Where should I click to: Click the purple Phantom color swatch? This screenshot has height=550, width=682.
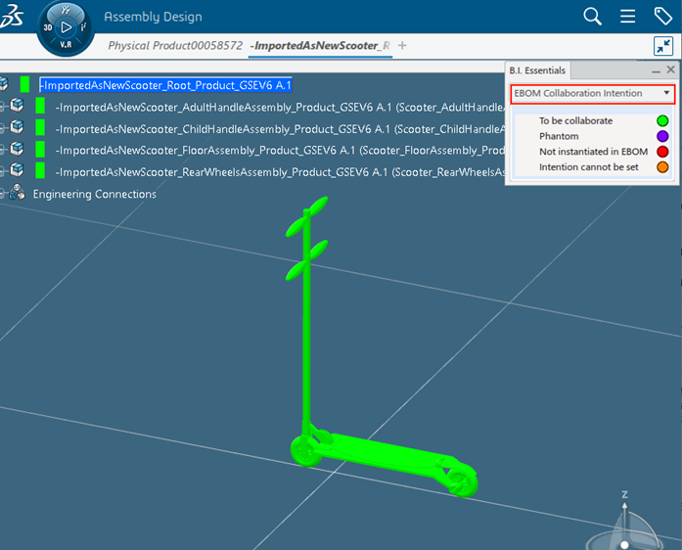(x=662, y=136)
